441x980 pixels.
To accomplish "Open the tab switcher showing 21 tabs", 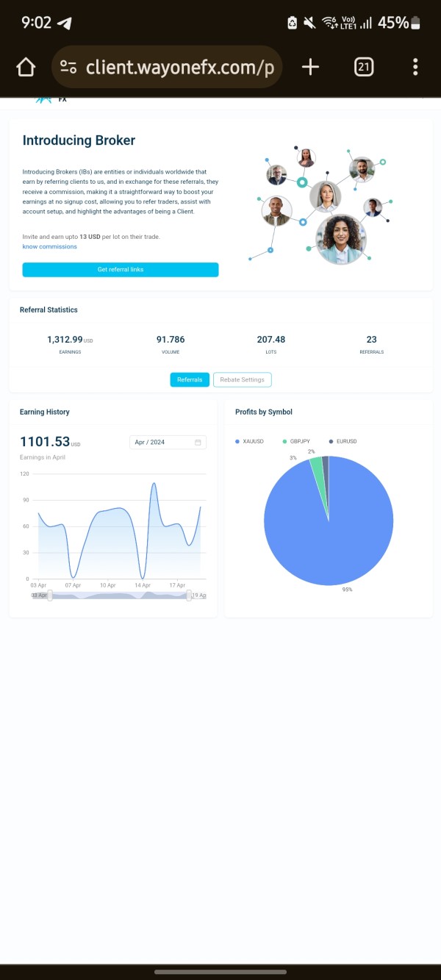I will [363, 68].
